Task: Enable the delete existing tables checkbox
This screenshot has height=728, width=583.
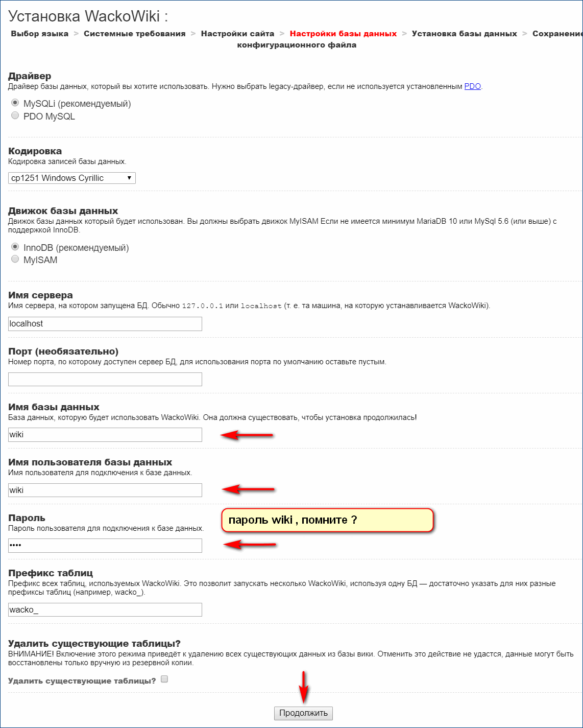Action: pyautogui.click(x=164, y=679)
